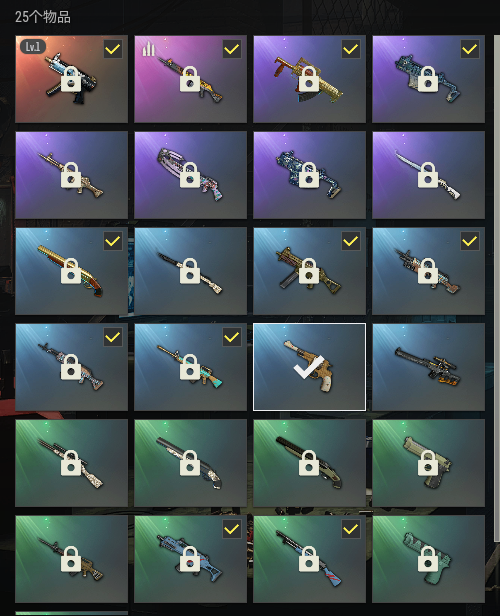Choose the unlocked black sniper rifle skin
This screenshot has height=616, width=500.
point(429,367)
